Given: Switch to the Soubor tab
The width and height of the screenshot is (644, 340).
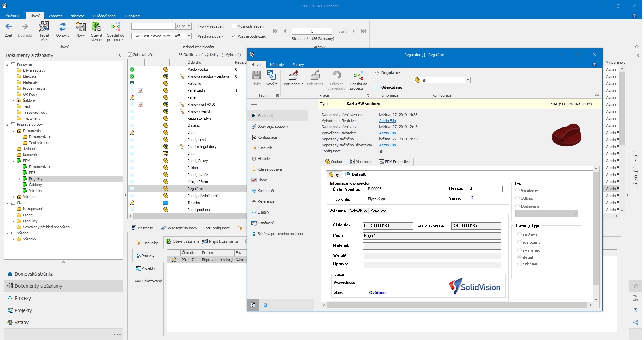Looking at the screenshot, I should pyautogui.click(x=334, y=162).
